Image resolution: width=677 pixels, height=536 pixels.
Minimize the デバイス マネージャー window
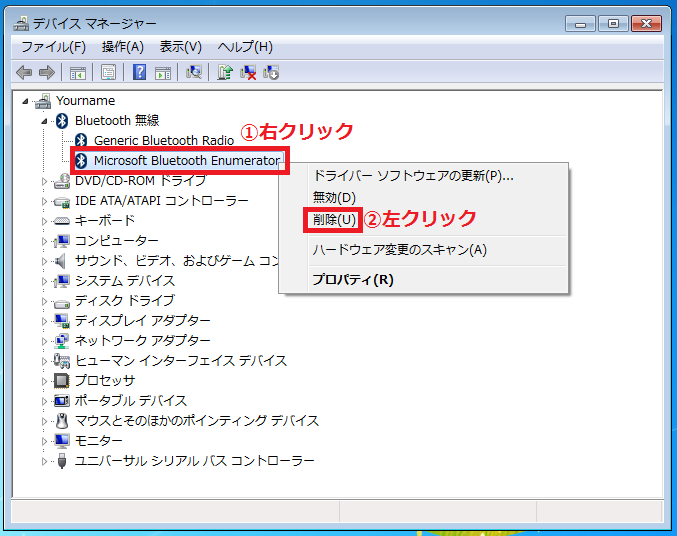(580, 24)
